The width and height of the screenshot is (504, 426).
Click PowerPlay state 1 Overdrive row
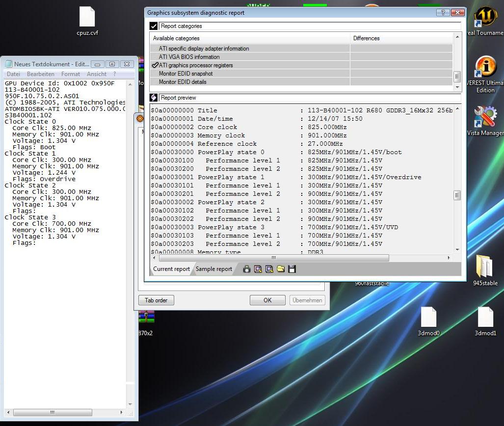pyautogui.click(x=286, y=177)
